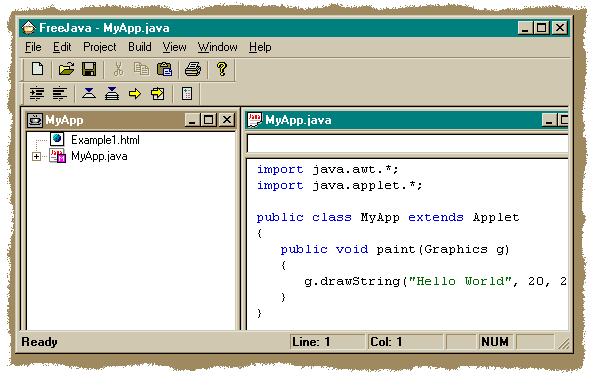Image resolution: width=594 pixels, height=379 pixels.
Task: Click the Paste clipboard icon
Action: coord(164,69)
